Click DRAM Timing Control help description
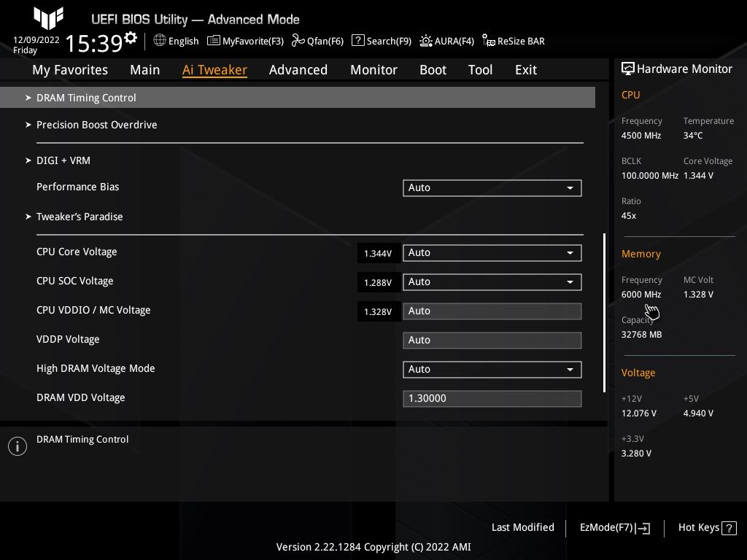 pyautogui.click(x=82, y=439)
